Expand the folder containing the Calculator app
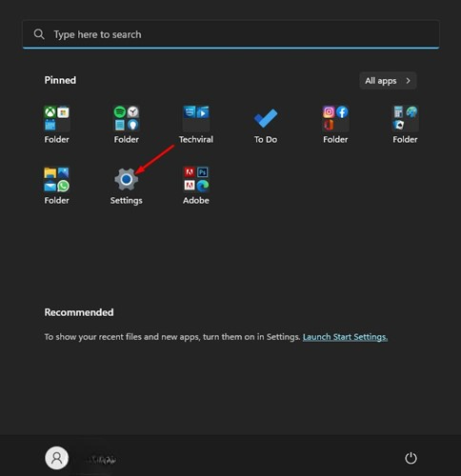 coord(405,125)
